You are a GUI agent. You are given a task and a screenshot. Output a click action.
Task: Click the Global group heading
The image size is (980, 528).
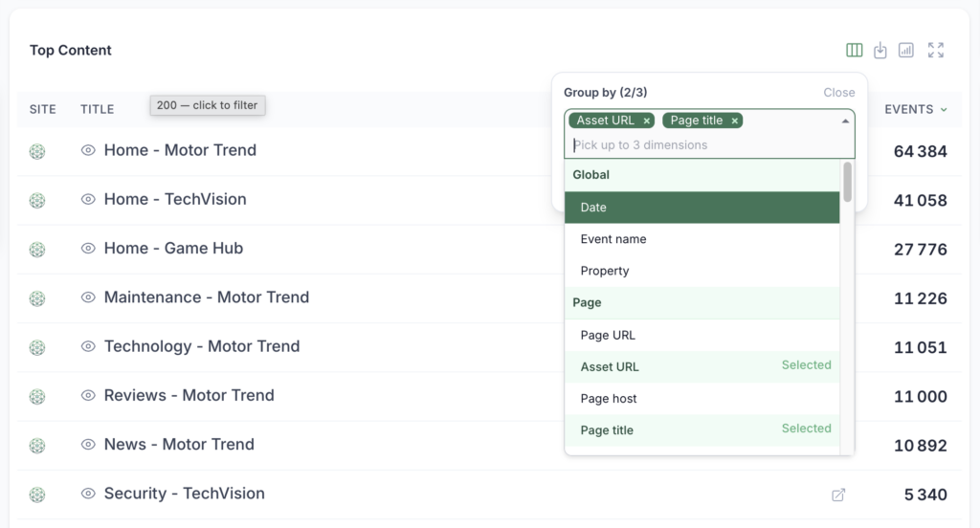[x=702, y=175]
